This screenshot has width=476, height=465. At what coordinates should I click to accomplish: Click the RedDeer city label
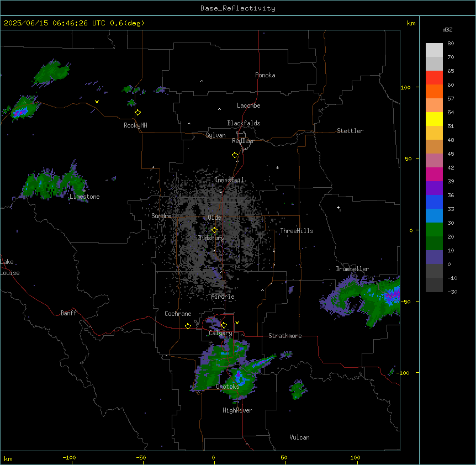click(x=243, y=141)
